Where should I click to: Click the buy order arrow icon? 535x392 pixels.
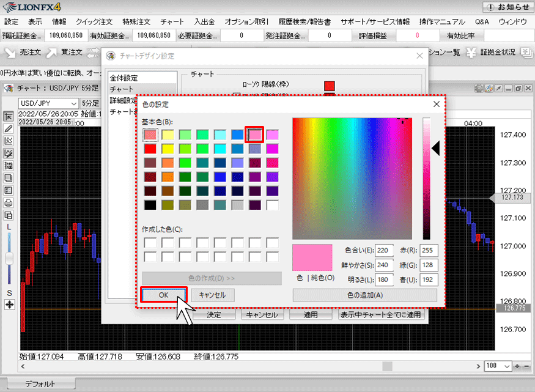(x=51, y=53)
